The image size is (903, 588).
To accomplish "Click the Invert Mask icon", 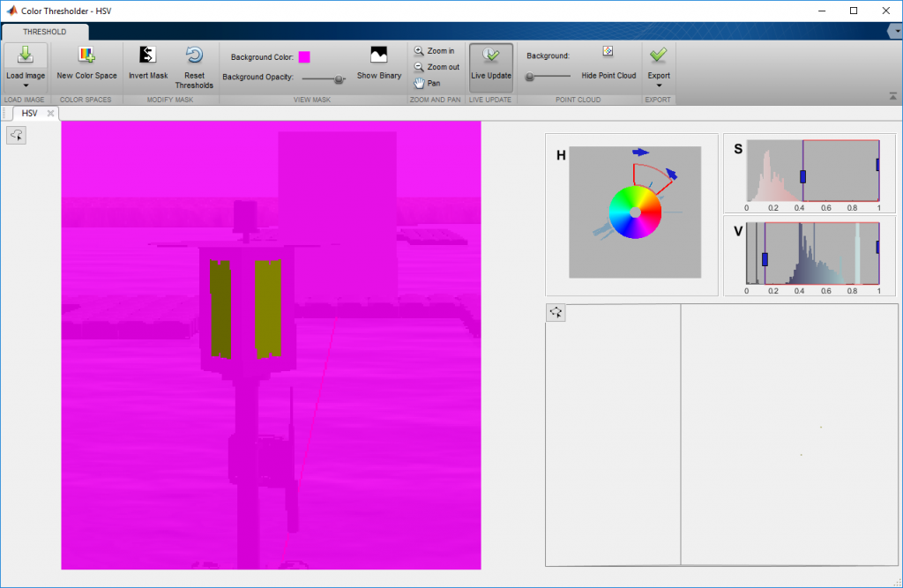I will tap(148, 56).
